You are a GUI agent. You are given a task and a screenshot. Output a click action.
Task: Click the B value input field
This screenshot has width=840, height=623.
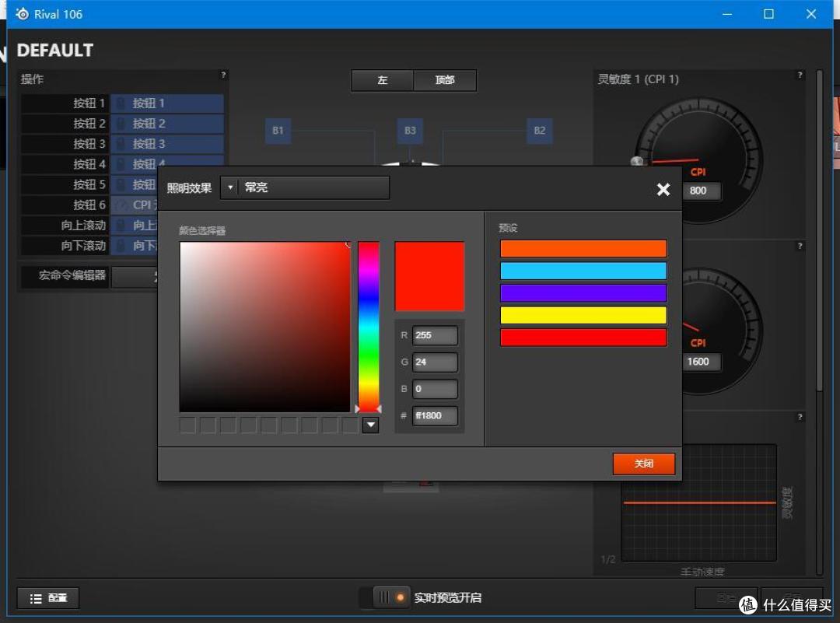click(435, 389)
